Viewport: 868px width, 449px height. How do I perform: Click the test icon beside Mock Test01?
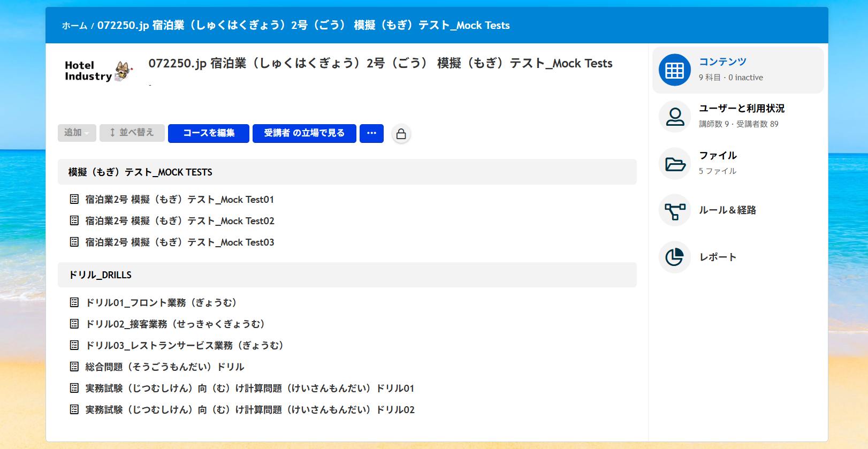point(74,200)
